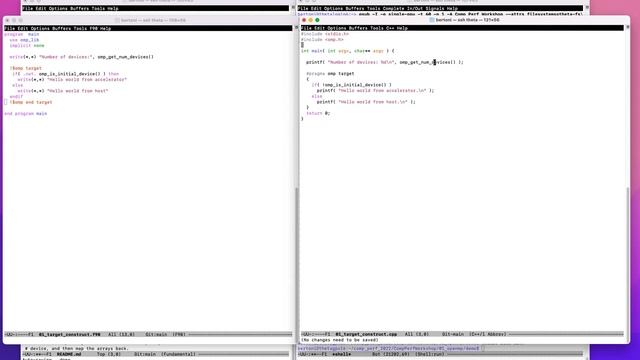Open Options menu in the F90 Emacs window
Viewport: 640px width, 360px height.
pos(40,29)
